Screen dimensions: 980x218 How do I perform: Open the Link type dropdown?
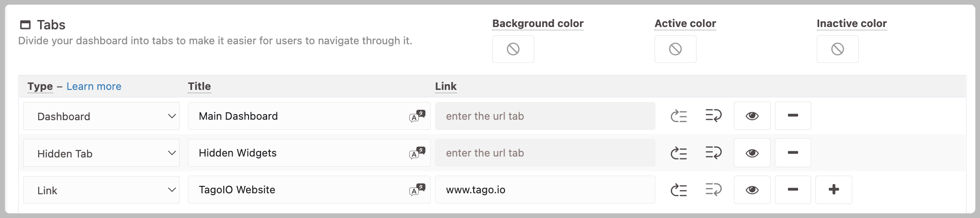point(102,190)
